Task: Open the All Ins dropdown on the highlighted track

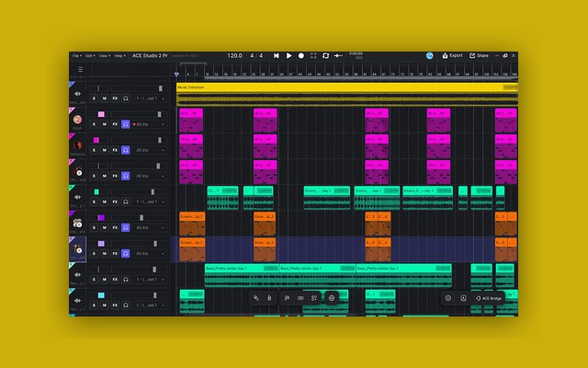Action: 149,254
